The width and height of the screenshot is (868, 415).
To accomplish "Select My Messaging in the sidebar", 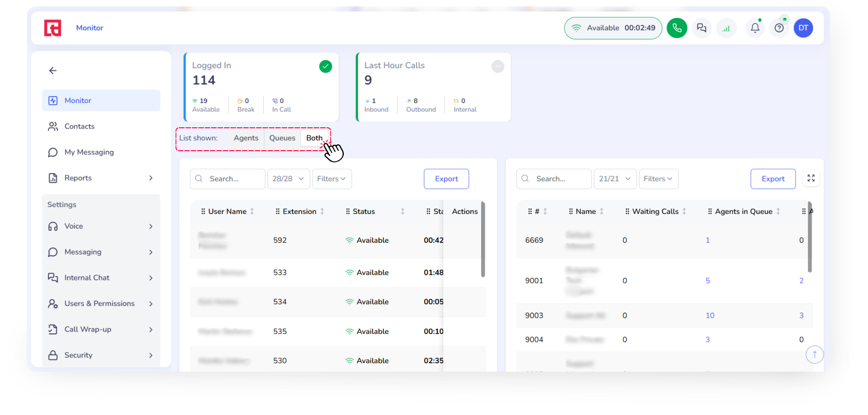I will coord(89,152).
